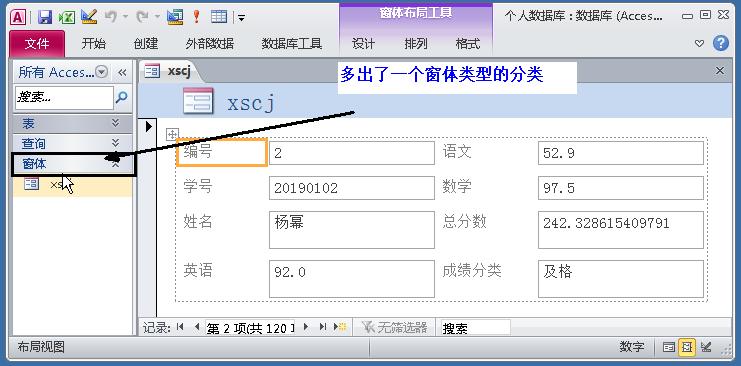The width and height of the screenshot is (741, 366).
Task: Click the navigation pane 搜索 input box
Action: (64, 98)
